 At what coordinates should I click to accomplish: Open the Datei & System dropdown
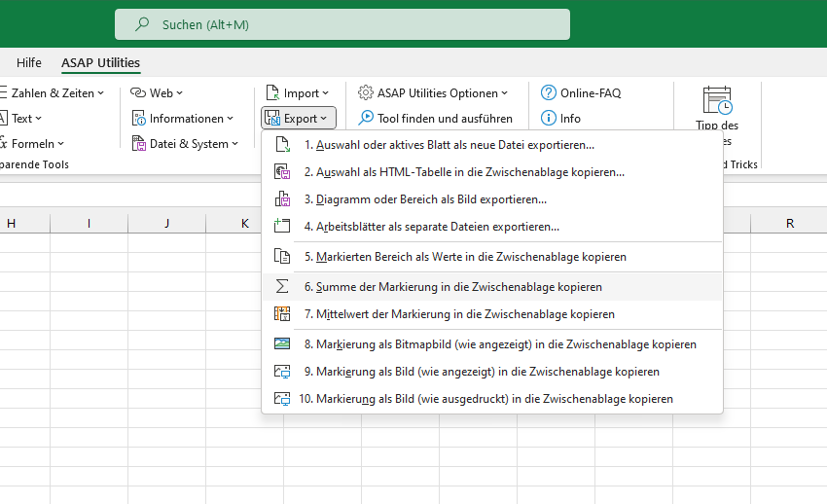tap(185, 143)
